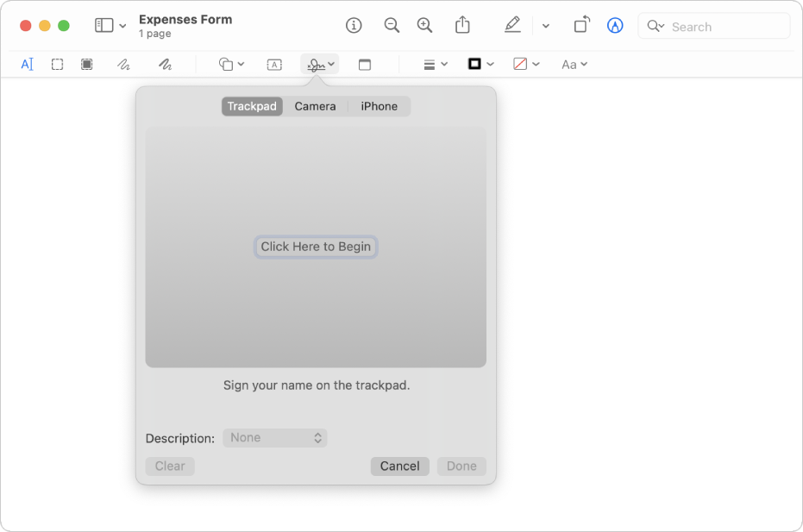Toggle the Markup toolbar pencil icon

[x=512, y=25]
